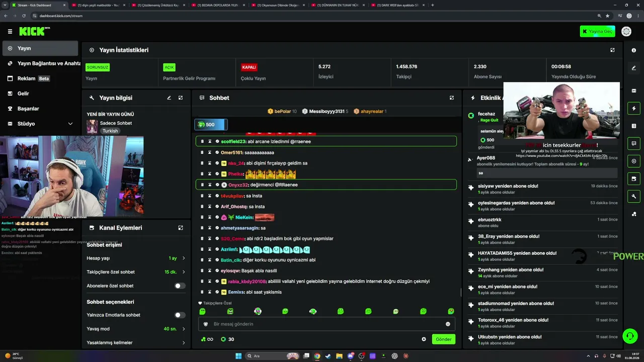Screen dimensions: 644x362
Task: Open the info icon in right sidebar
Action: (x=634, y=50)
